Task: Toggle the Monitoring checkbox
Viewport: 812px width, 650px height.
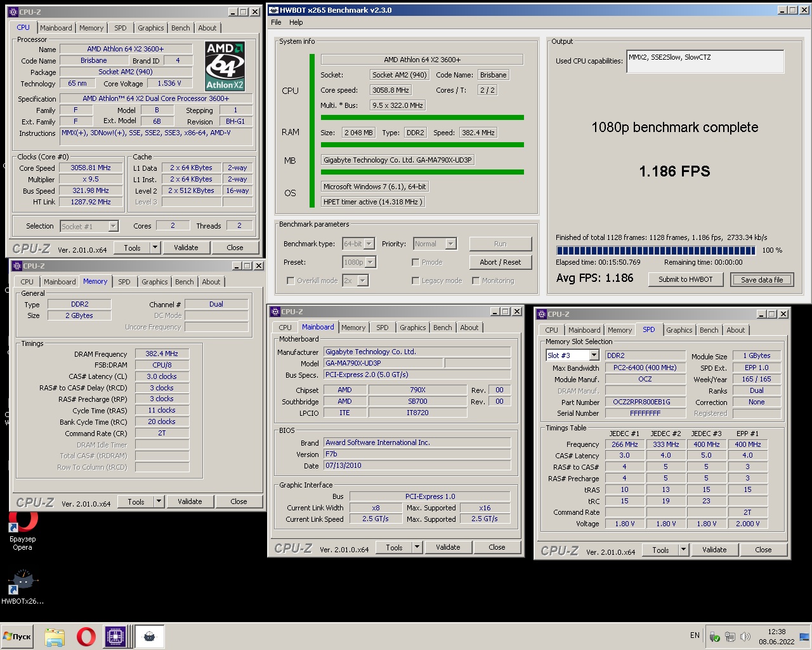Action: click(x=476, y=281)
